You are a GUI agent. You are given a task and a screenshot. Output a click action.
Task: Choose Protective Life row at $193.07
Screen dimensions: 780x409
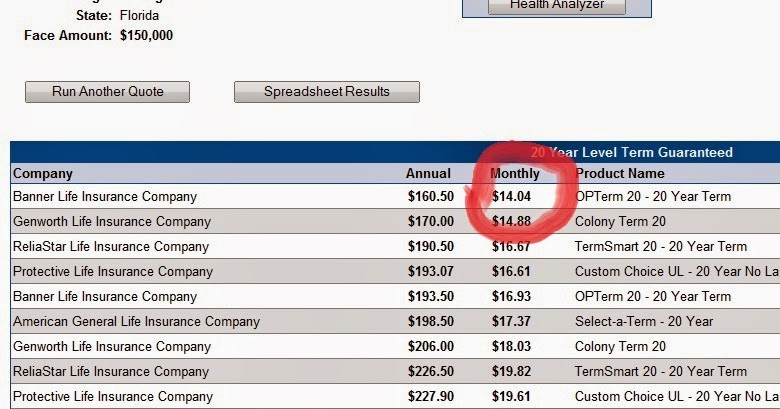pos(395,271)
